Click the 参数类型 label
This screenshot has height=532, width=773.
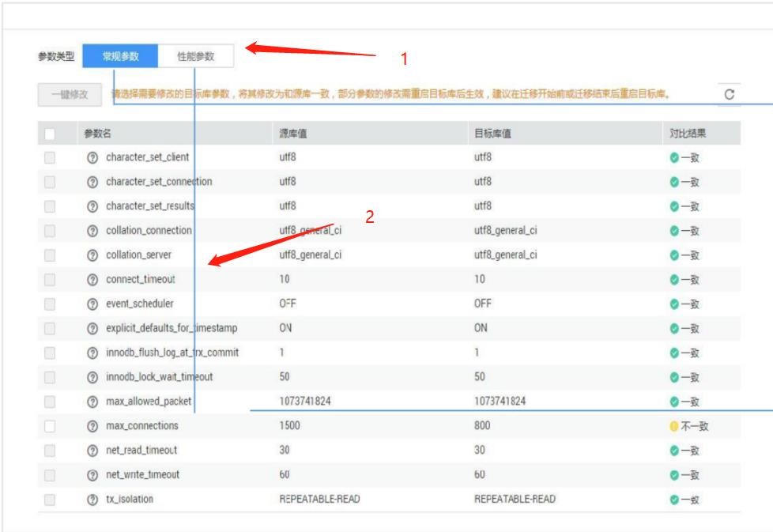56,56
